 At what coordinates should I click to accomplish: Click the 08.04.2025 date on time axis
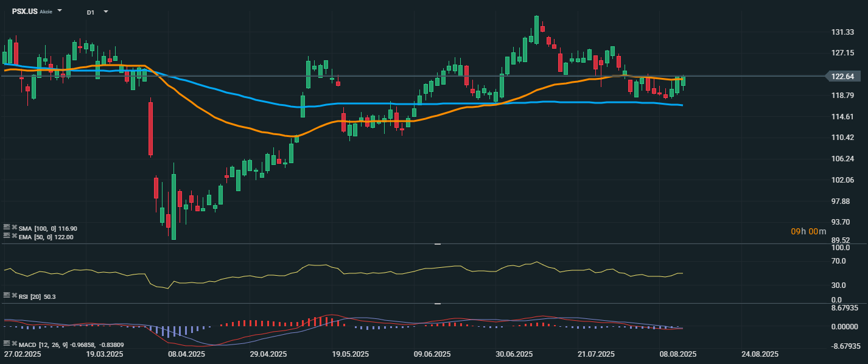pyautogui.click(x=186, y=354)
